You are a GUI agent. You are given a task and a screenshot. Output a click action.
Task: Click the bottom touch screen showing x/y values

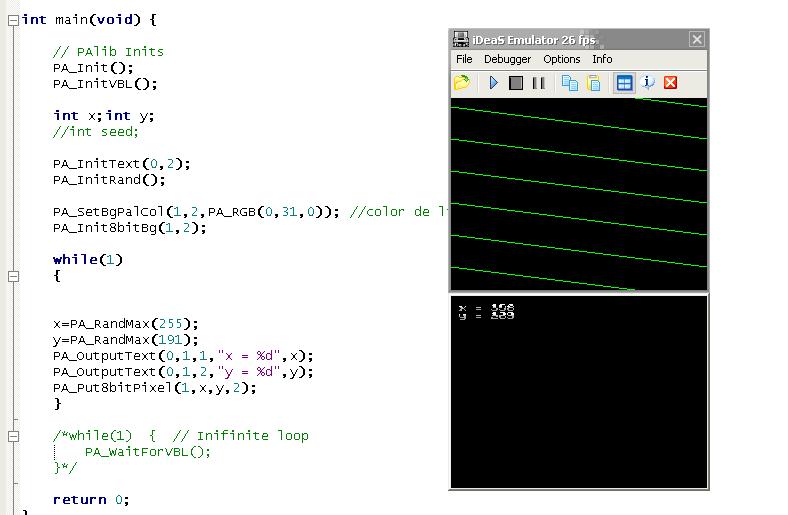point(579,390)
